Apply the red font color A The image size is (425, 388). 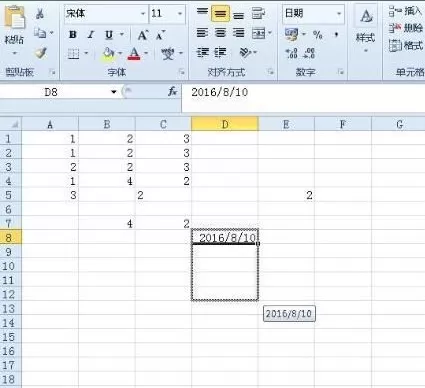(134, 54)
